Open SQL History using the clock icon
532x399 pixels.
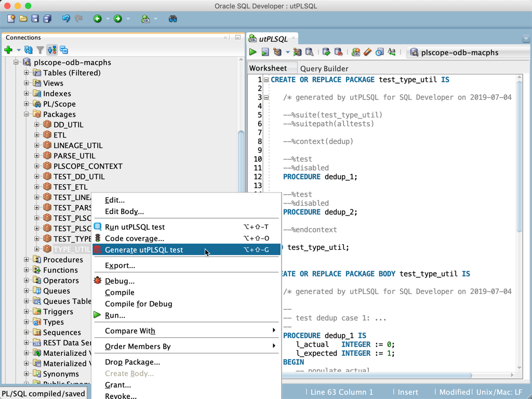click(x=380, y=52)
